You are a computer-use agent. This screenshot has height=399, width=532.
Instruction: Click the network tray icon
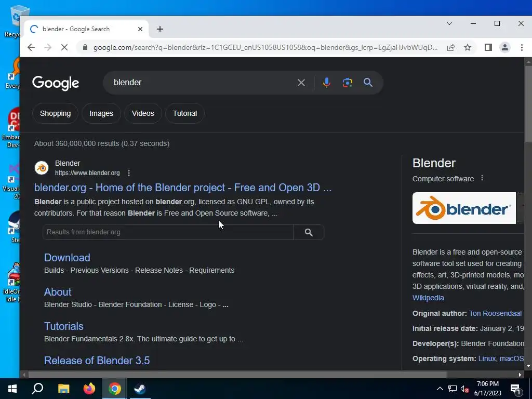453,389
